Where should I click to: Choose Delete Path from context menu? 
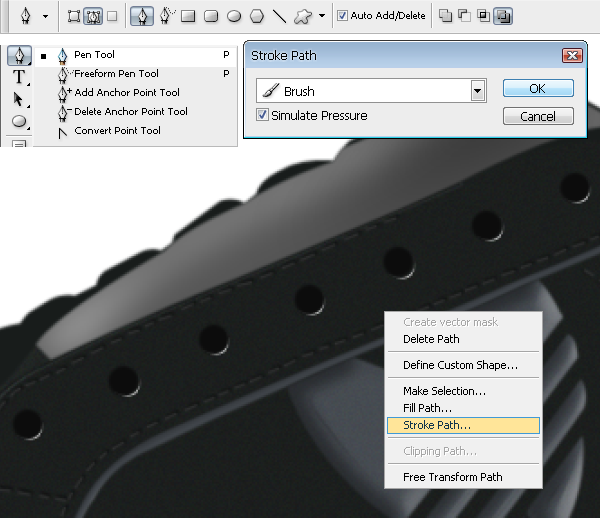pyautogui.click(x=463, y=339)
